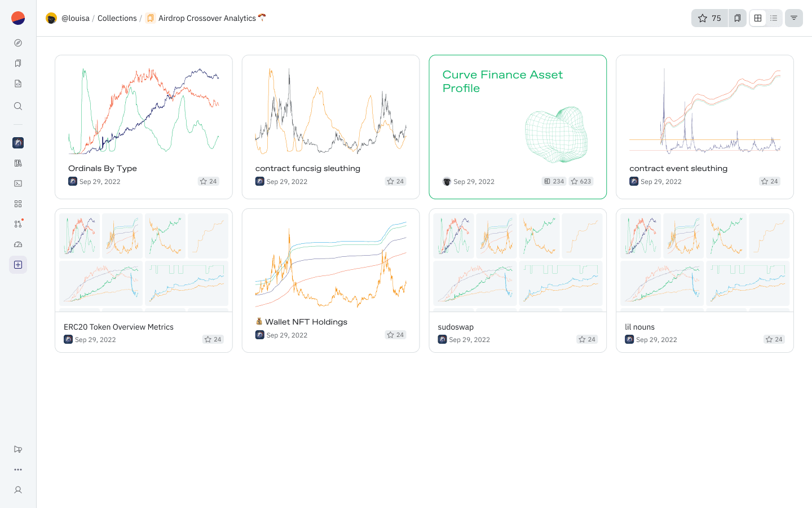The image size is (812, 508).
Task: Open the Curve Finance Asset Profile card
Action: click(x=502, y=81)
